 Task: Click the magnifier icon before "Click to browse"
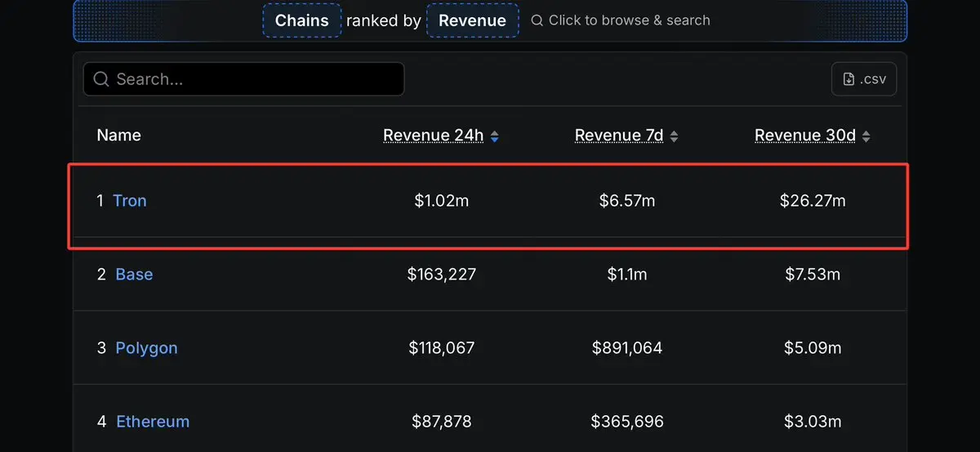pyautogui.click(x=537, y=20)
